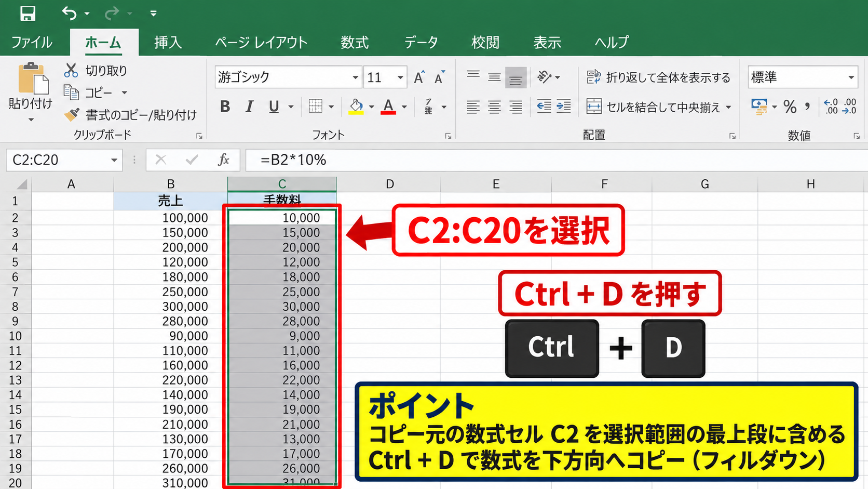This screenshot has width=868, height=489.
Task: Click the 書式のコピー/貼り付け brush icon
Action: click(71, 114)
